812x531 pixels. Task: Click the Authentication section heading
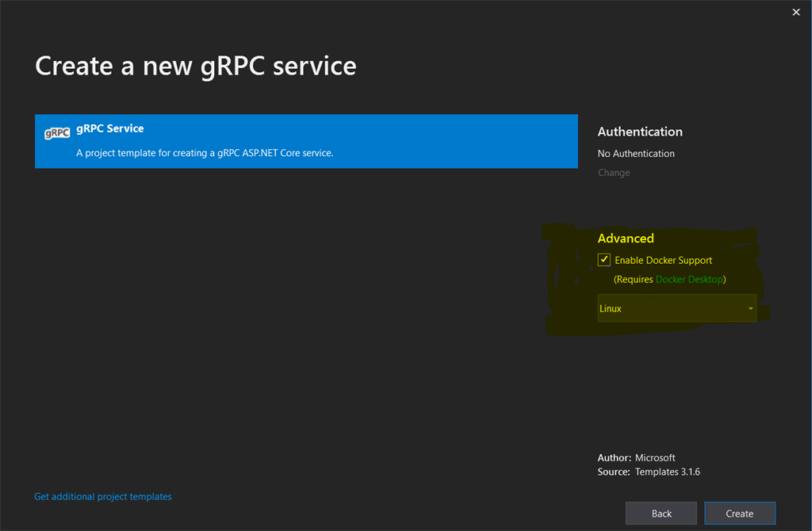pos(640,132)
